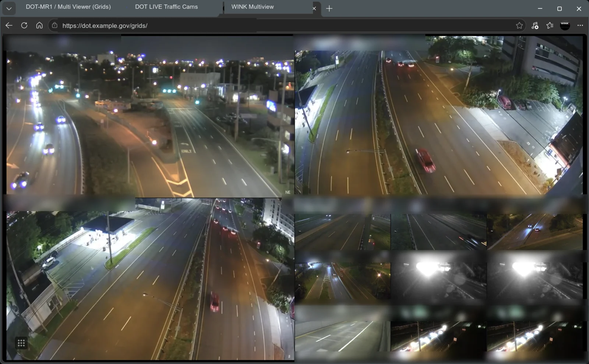Go back to previous page

click(x=9, y=25)
